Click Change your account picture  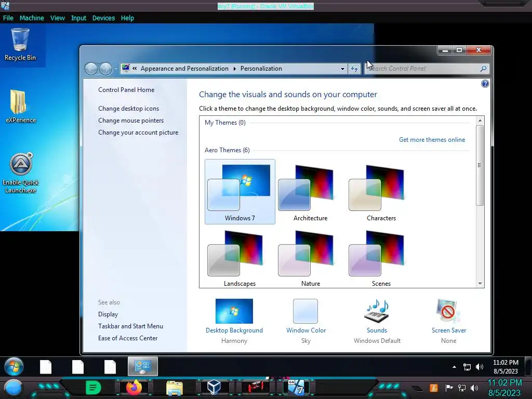click(138, 132)
